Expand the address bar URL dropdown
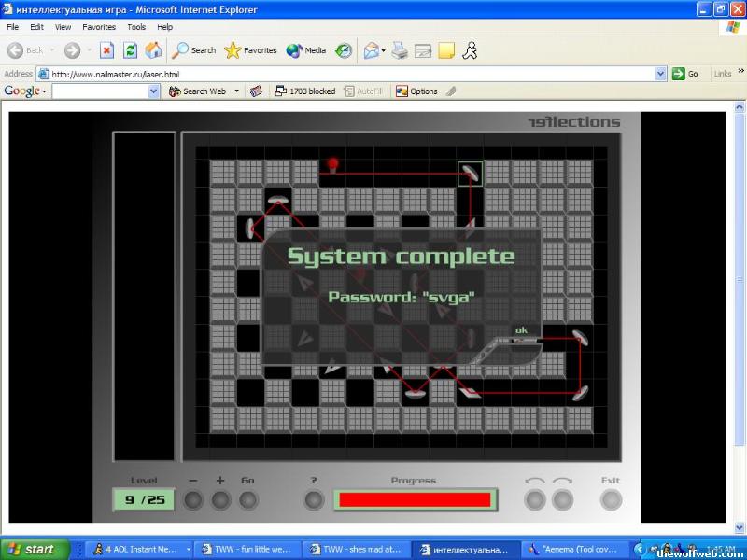Image resolution: width=747 pixels, height=560 pixels. (x=660, y=74)
